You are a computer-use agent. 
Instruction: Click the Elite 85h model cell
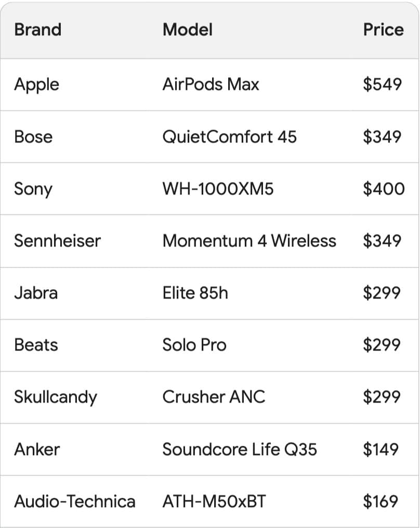coord(195,293)
